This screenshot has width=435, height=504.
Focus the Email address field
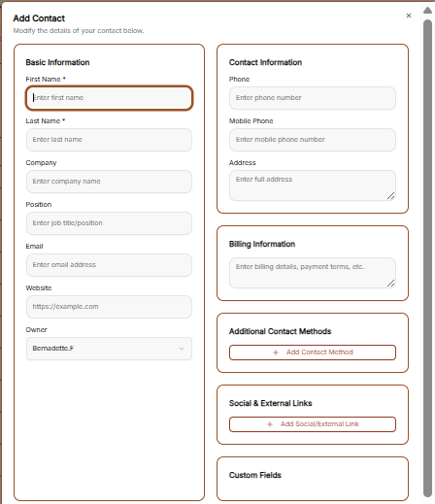(109, 265)
